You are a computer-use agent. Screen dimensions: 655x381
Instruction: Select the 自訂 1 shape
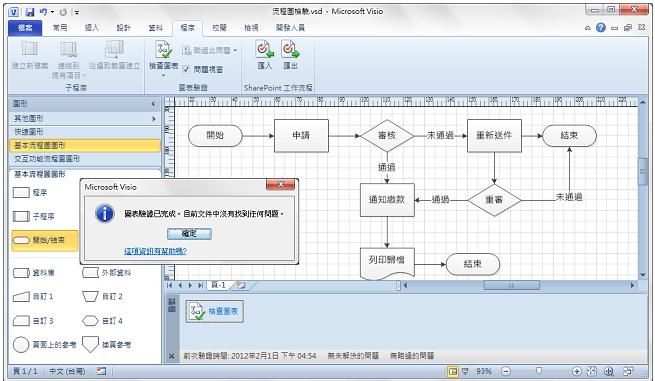[33, 297]
